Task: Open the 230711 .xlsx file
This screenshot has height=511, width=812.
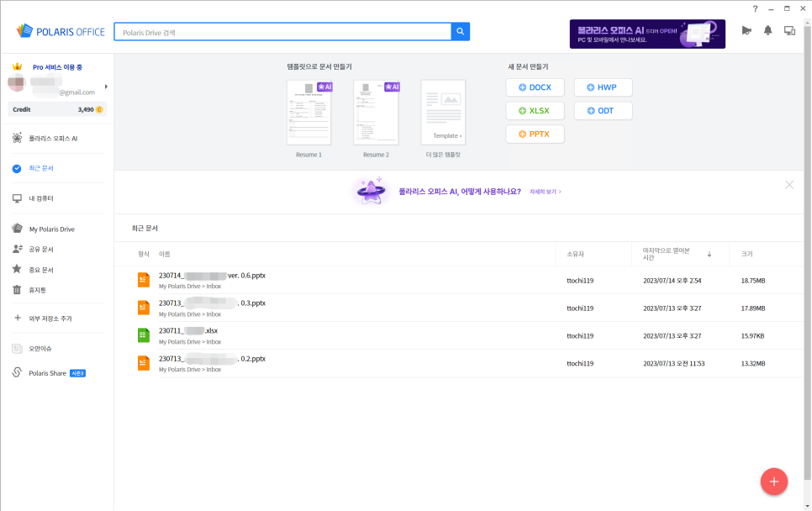Action: [188, 330]
